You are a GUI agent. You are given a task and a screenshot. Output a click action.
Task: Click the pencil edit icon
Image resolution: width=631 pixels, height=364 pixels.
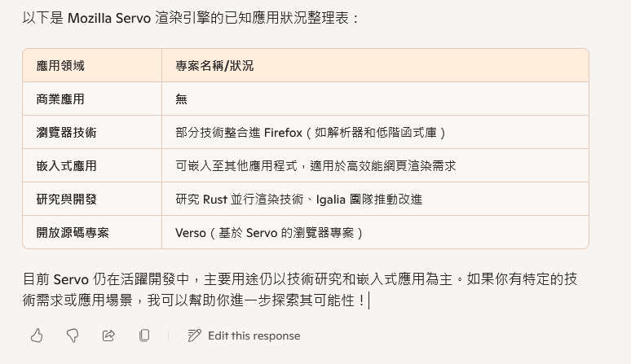click(194, 335)
